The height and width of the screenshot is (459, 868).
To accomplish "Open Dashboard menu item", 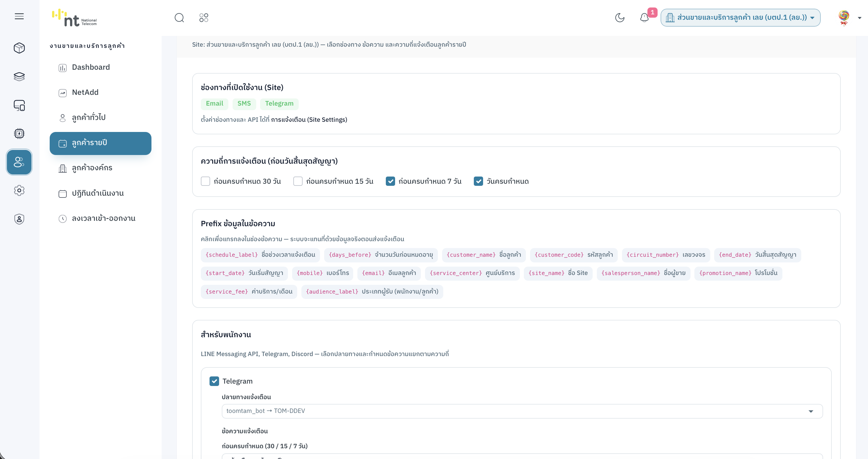I will [100, 67].
